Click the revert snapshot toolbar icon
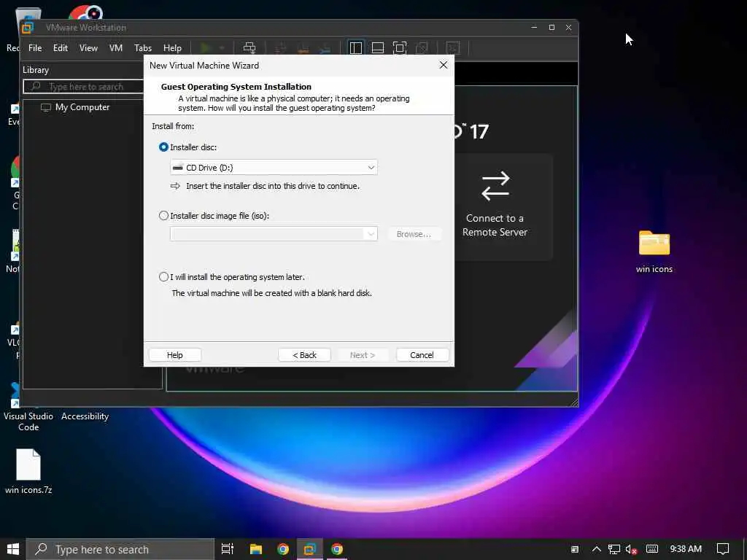Image resolution: width=747 pixels, height=560 pixels. tap(303, 47)
